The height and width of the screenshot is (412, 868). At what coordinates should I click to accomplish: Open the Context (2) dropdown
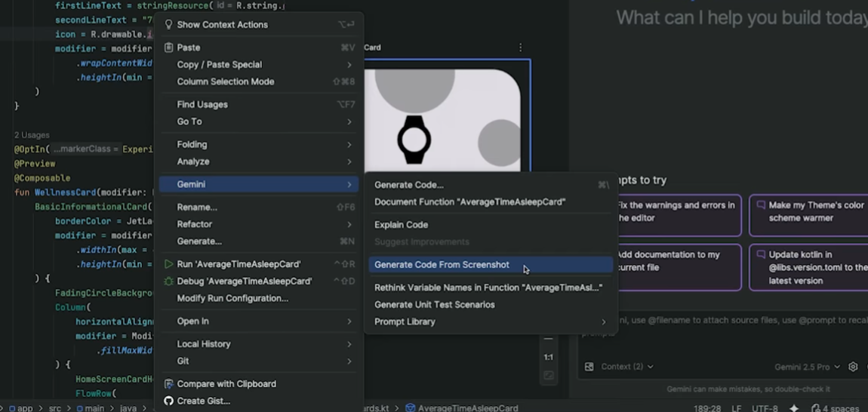click(627, 367)
